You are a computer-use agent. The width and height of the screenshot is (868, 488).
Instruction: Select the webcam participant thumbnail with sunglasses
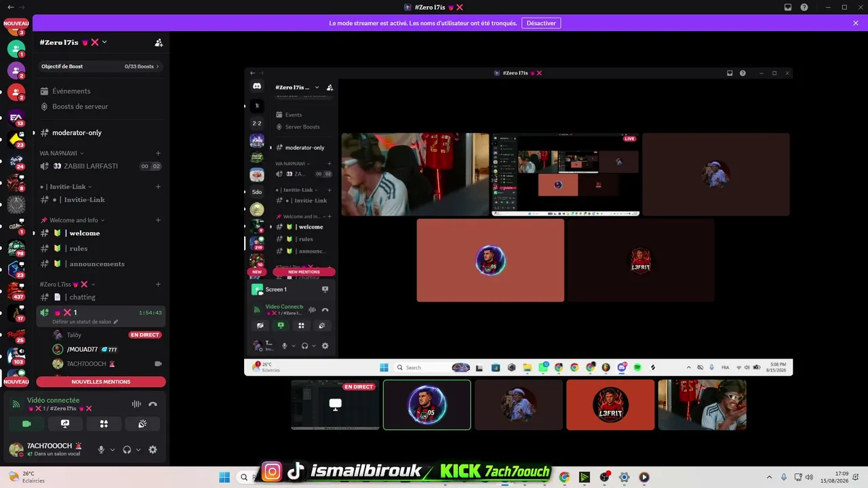[702, 405]
